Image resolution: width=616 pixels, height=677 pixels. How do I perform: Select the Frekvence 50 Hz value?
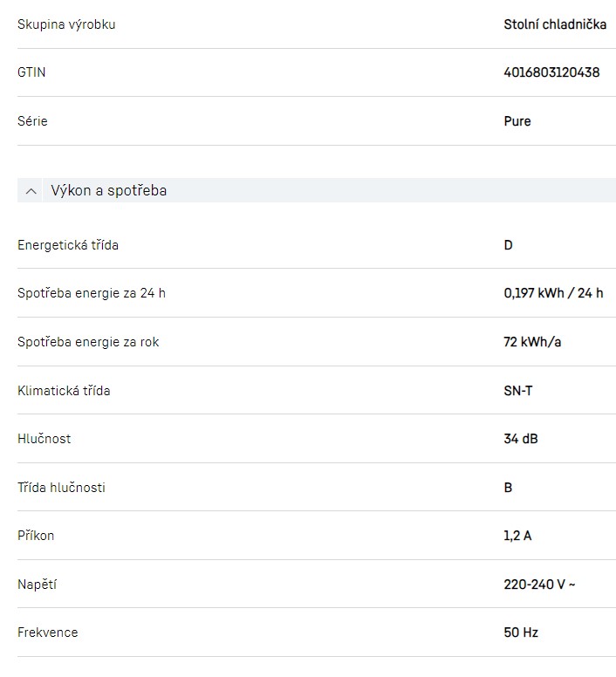pos(521,633)
